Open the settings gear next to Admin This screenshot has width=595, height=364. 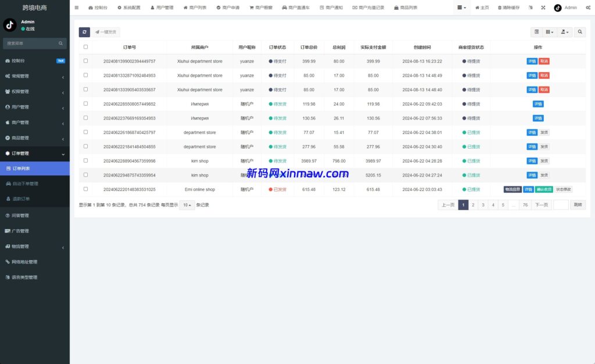(x=589, y=8)
